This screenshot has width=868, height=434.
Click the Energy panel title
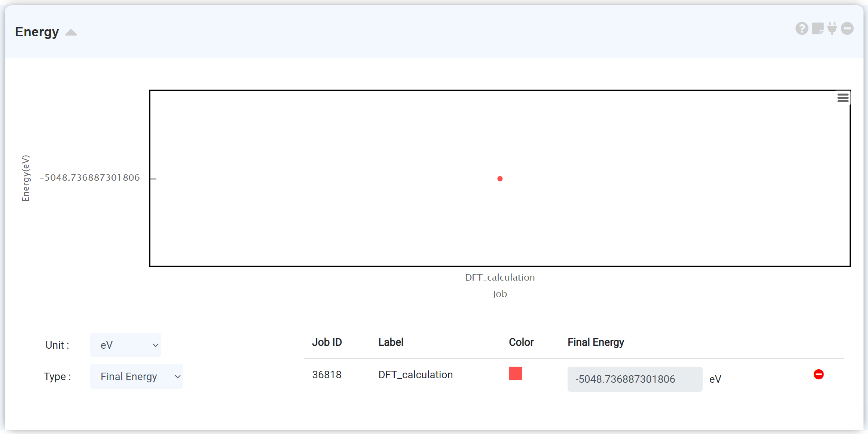click(37, 32)
